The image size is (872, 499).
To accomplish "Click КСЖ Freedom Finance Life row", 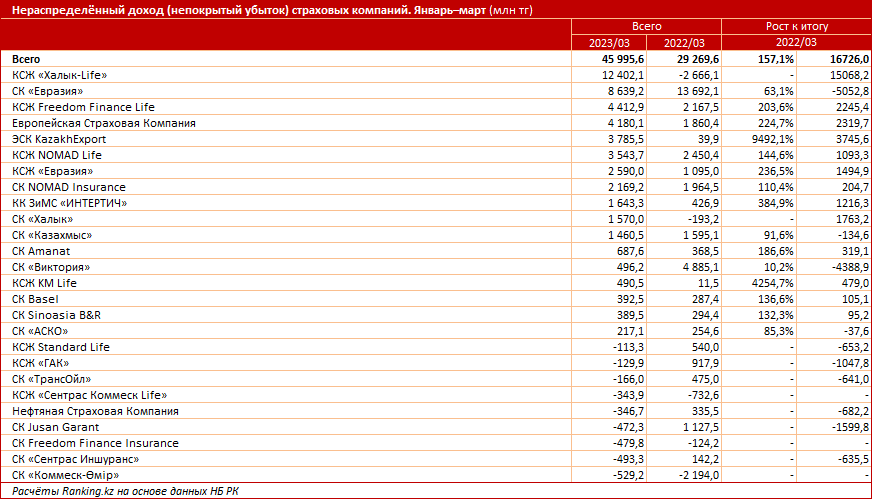I will click(436, 107).
